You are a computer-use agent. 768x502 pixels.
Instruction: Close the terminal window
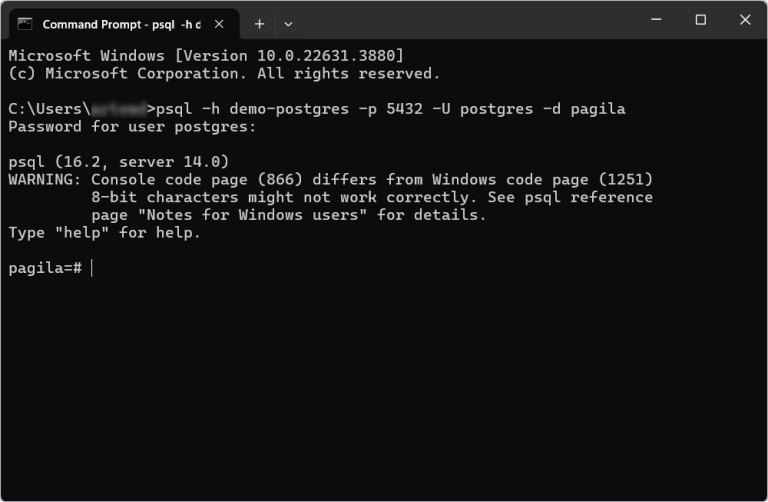pos(745,20)
